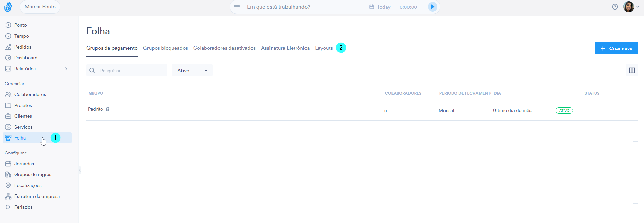Click the app logo hand icon
Viewport: 644px width, 223px height.
[8, 7]
